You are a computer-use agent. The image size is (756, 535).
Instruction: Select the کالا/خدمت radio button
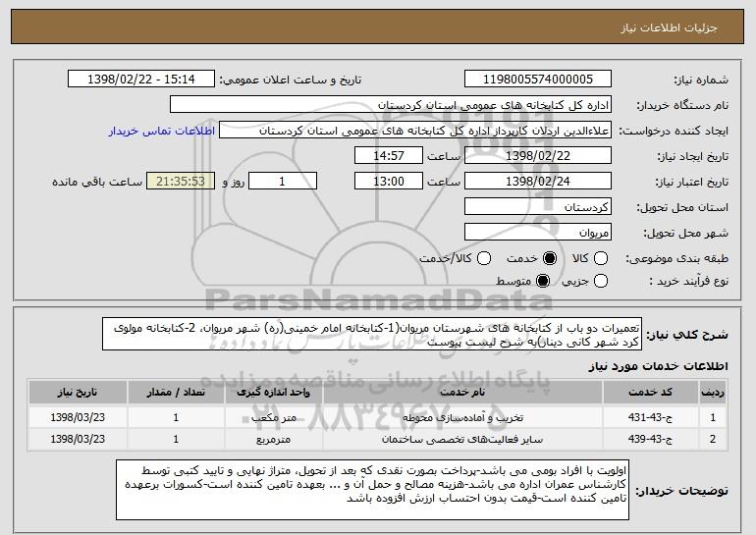click(x=484, y=258)
